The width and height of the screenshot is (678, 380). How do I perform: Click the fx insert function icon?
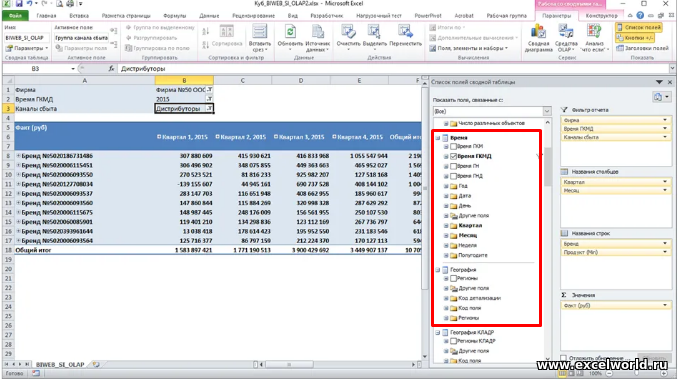click(x=111, y=69)
